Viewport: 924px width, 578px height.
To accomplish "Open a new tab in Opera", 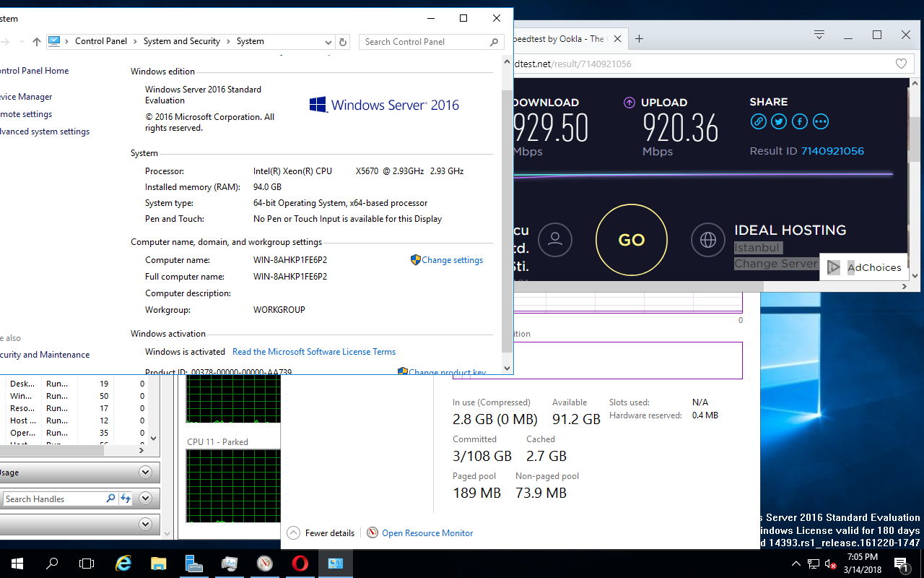I will 639,39.
